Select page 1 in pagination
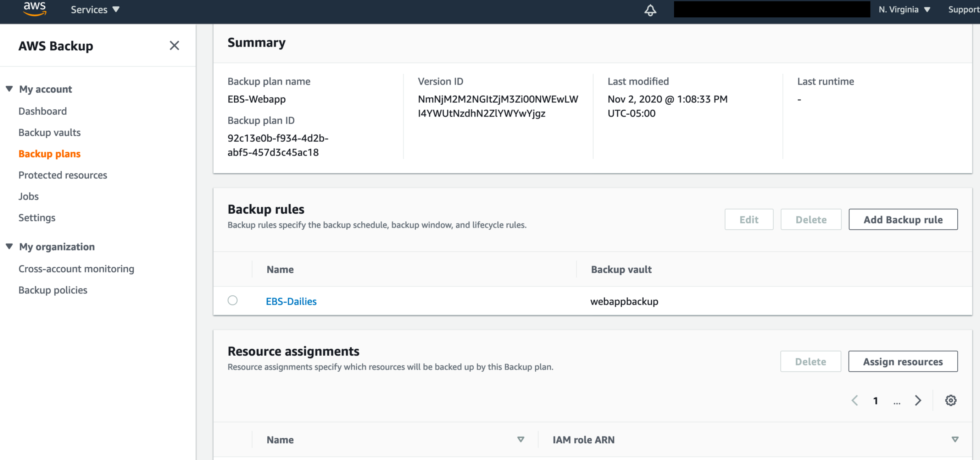The width and height of the screenshot is (980, 460). [x=875, y=401]
